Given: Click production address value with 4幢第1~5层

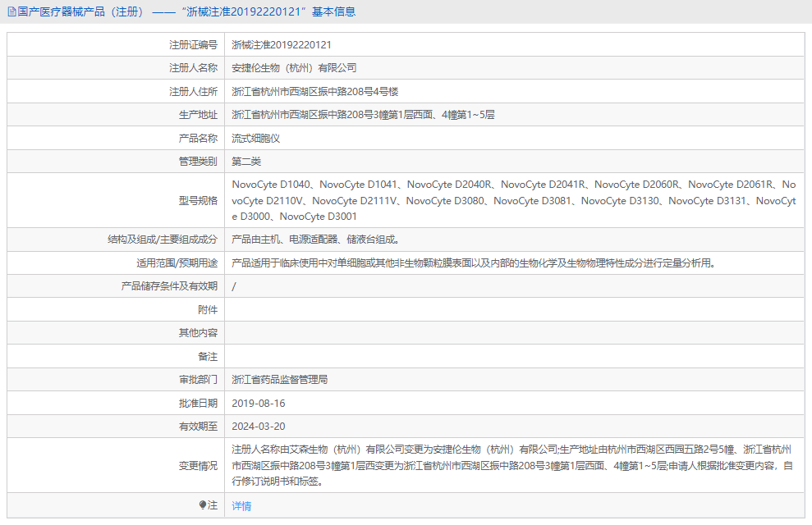Looking at the screenshot, I should (363, 115).
